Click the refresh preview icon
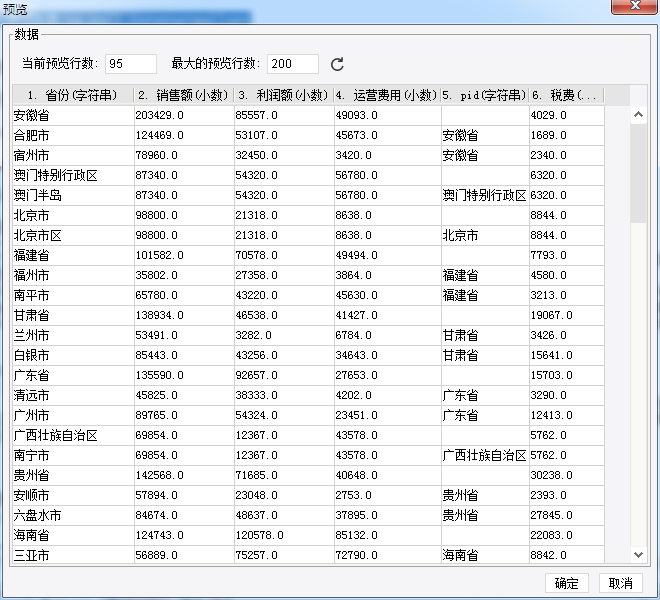The image size is (660, 600). [x=337, y=64]
